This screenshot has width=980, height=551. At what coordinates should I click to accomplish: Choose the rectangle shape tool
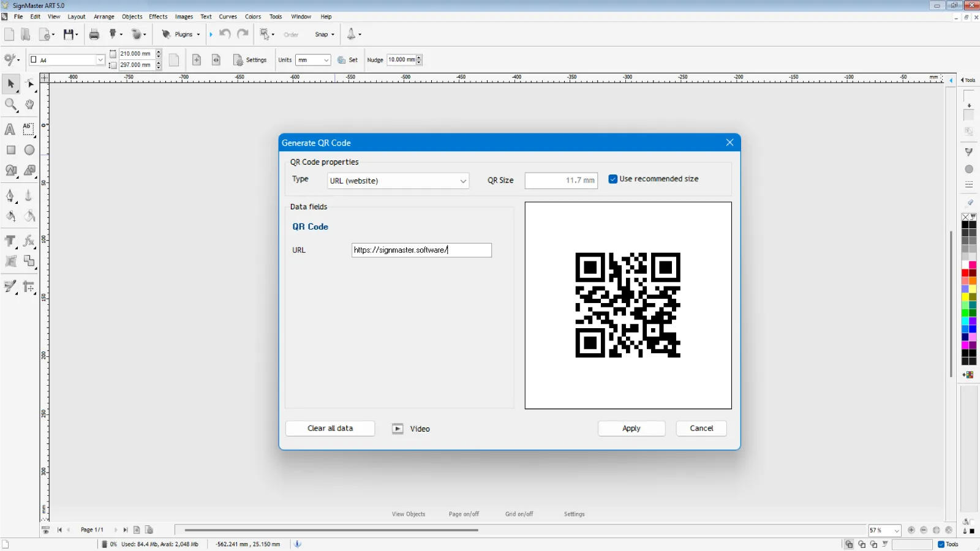pyautogui.click(x=10, y=150)
